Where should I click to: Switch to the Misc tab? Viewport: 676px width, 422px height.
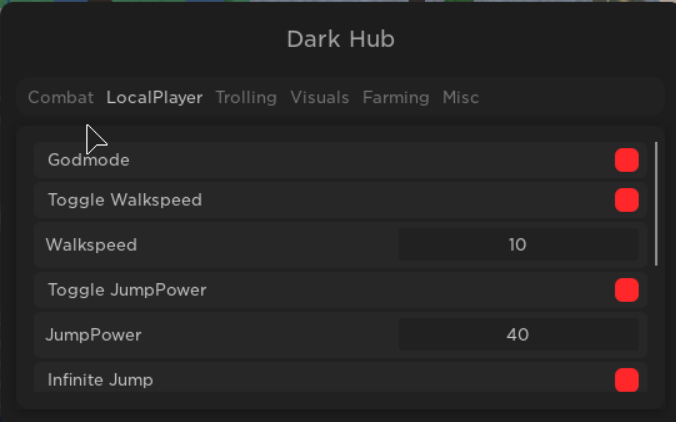(461, 98)
